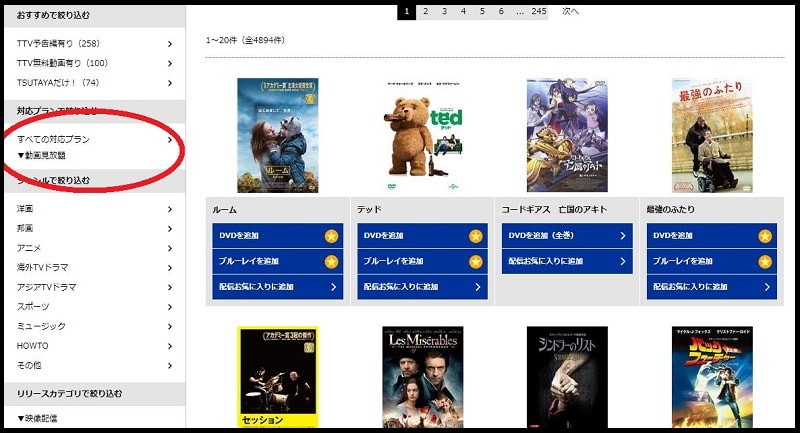This screenshot has width=800, height=433.
Task: Click the ルーム title text
Action: coord(224,210)
